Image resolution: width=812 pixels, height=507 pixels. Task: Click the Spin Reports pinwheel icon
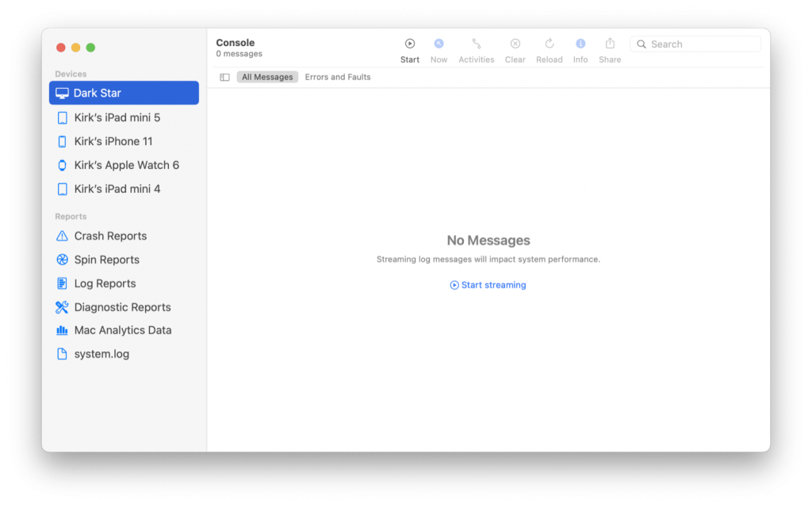[x=62, y=259]
